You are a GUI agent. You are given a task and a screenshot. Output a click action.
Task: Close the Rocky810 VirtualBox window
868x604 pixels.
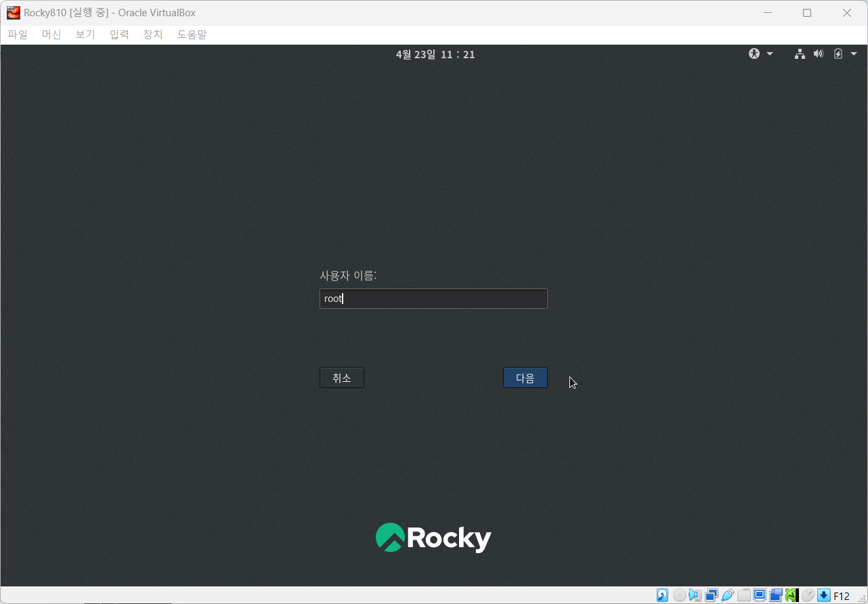click(847, 13)
